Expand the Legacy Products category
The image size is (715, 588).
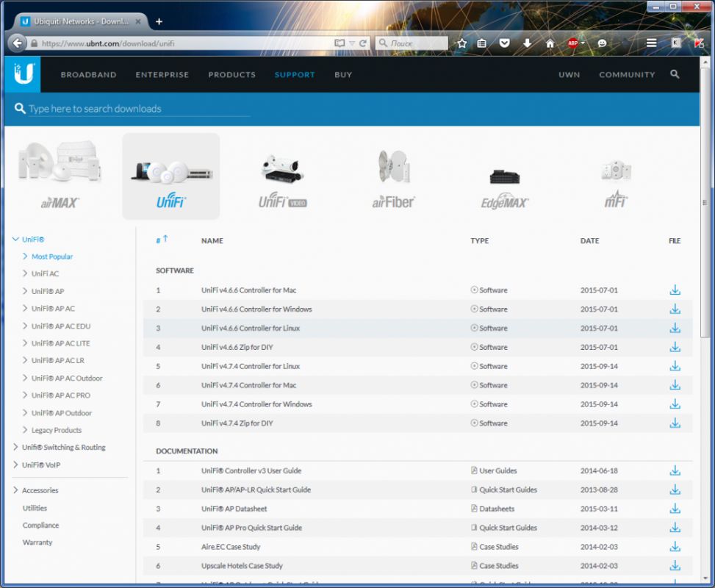[x=25, y=430]
